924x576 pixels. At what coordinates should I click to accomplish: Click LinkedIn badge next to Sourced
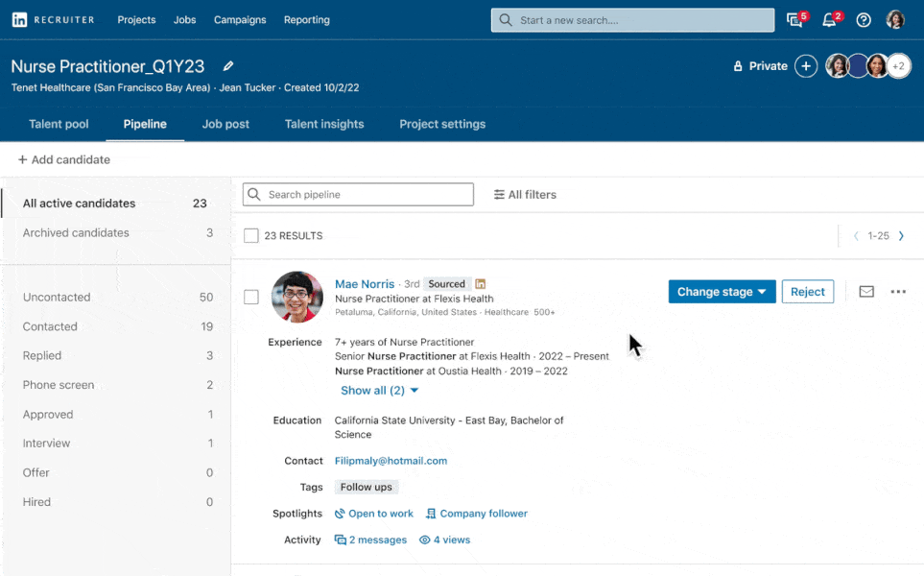[481, 283]
